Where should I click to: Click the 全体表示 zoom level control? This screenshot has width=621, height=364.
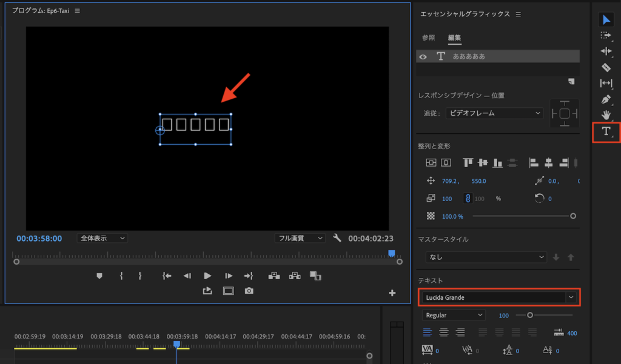102,238
